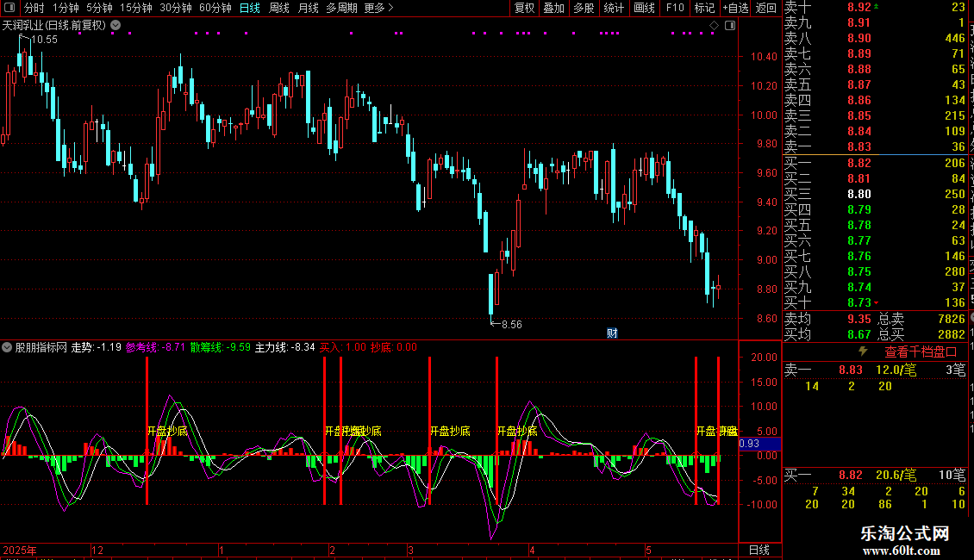Screen dimensions: 974x560
Task: Expand the 更多 periods menu
Action: click(x=378, y=8)
